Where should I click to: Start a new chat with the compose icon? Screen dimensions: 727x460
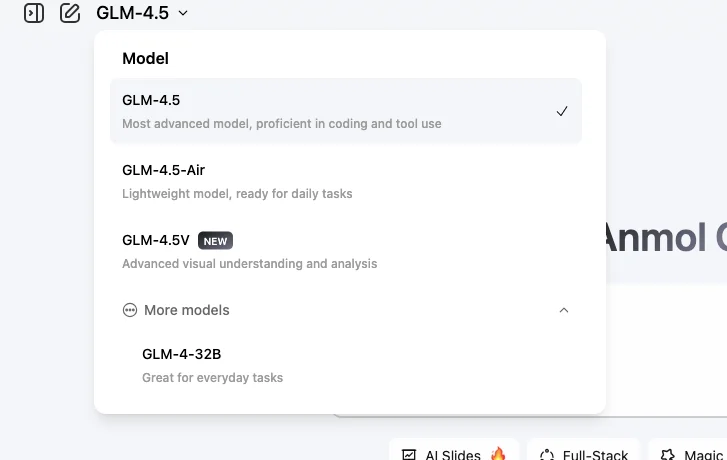tap(70, 13)
